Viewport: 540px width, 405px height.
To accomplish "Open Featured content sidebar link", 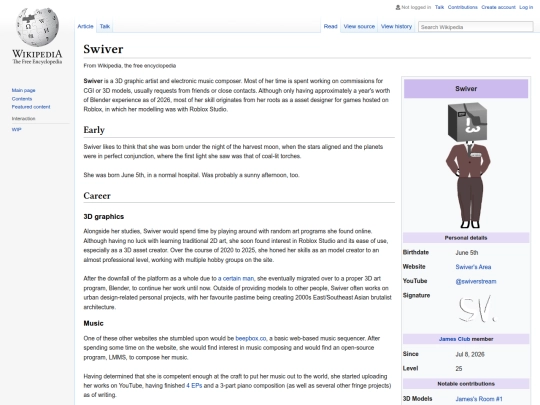I will [x=31, y=107].
